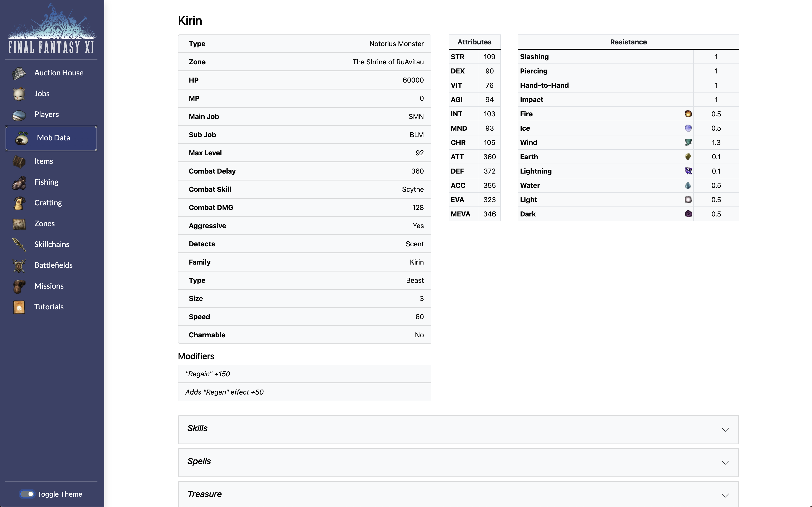Click the Crafting icon in sidebar
The image size is (812, 507).
pos(19,203)
